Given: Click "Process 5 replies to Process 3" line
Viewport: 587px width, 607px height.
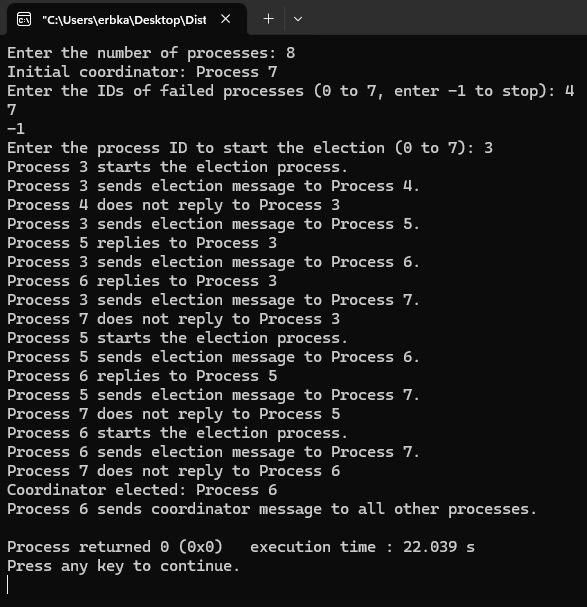Looking at the screenshot, I should pyautogui.click(x=142, y=243).
